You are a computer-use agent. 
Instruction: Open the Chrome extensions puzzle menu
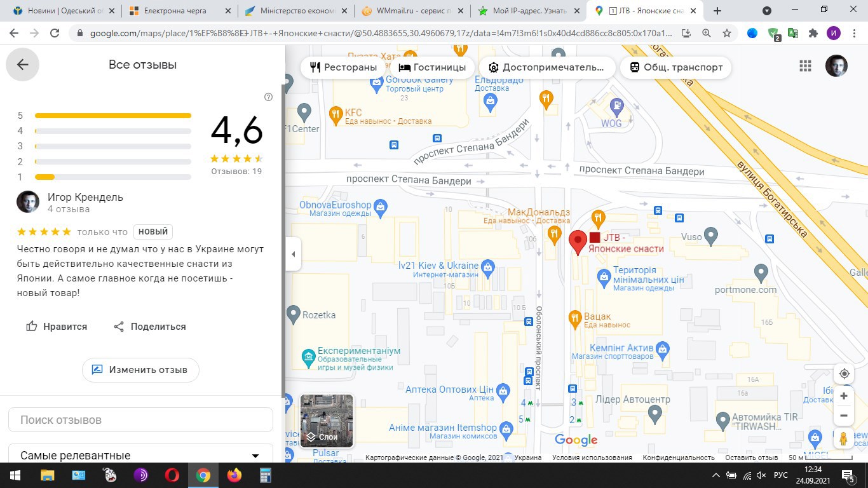[813, 34]
